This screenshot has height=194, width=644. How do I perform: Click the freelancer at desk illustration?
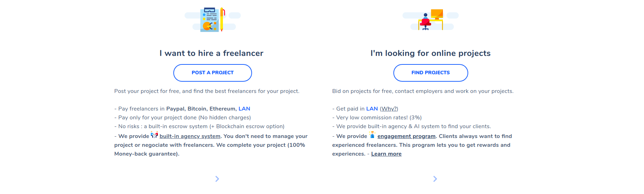click(431, 20)
